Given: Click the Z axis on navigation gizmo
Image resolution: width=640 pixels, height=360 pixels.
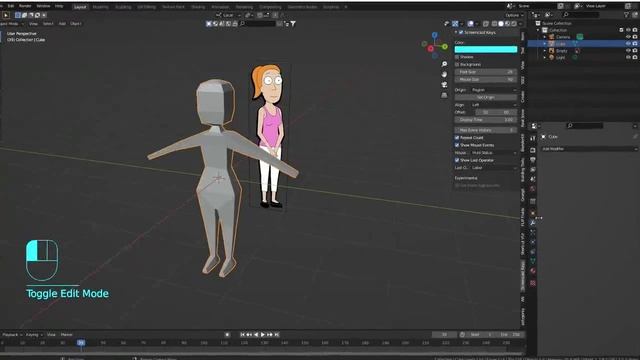Looking at the screenshot, I should coord(435,35).
